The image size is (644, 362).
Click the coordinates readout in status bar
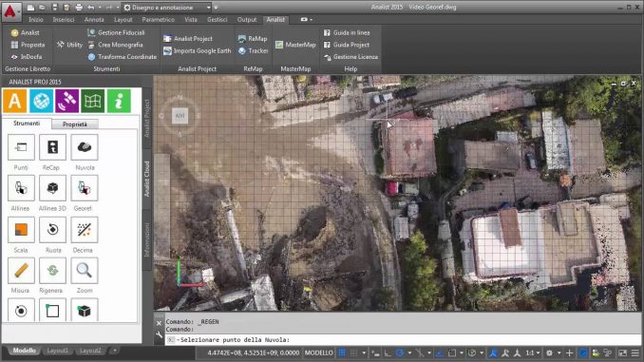point(254,352)
